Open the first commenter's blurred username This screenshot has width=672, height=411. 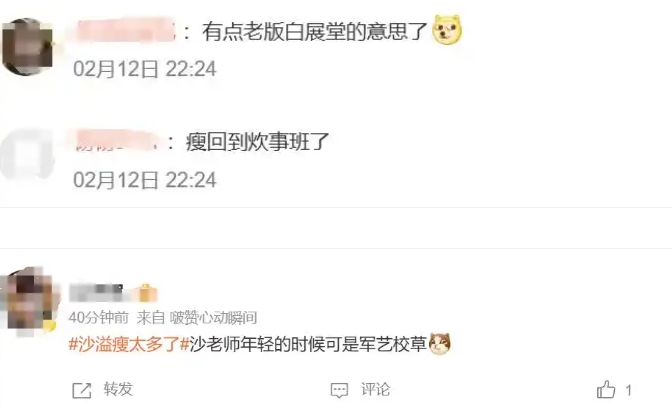pos(126,30)
